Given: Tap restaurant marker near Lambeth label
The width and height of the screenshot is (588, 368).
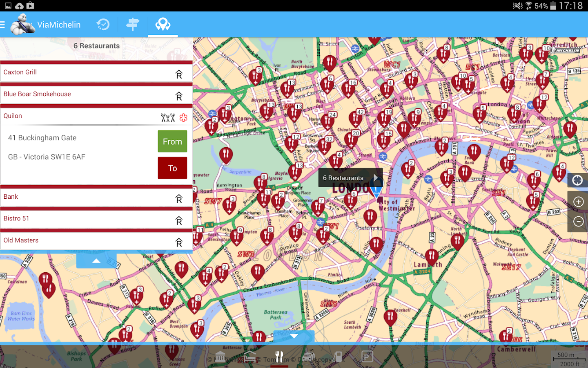Looking at the screenshot, I should [432, 257].
